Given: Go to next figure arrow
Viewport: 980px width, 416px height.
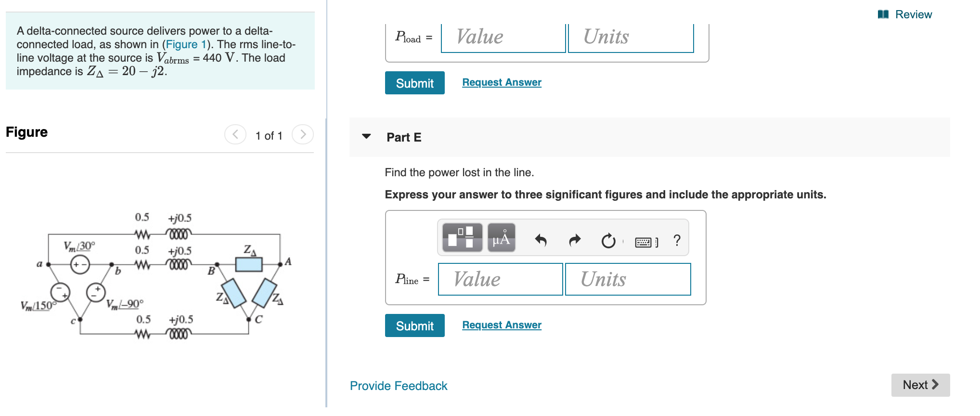Looking at the screenshot, I should 303,134.
